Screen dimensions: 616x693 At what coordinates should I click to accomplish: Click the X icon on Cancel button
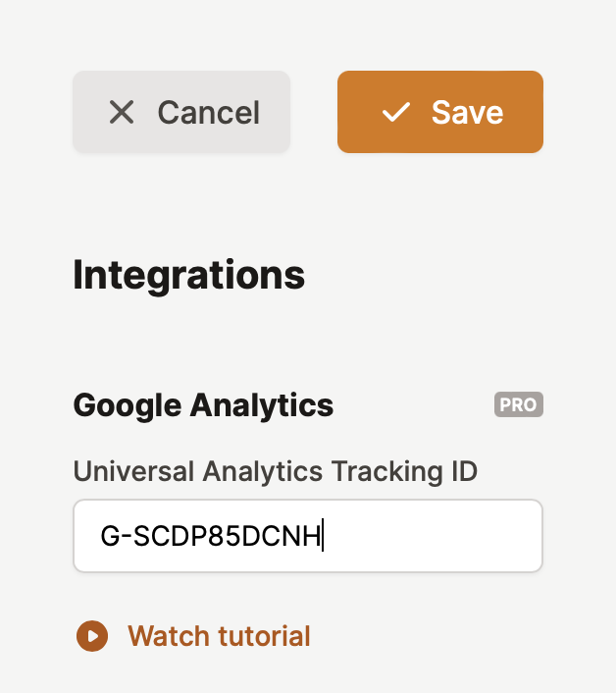point(122,112)
